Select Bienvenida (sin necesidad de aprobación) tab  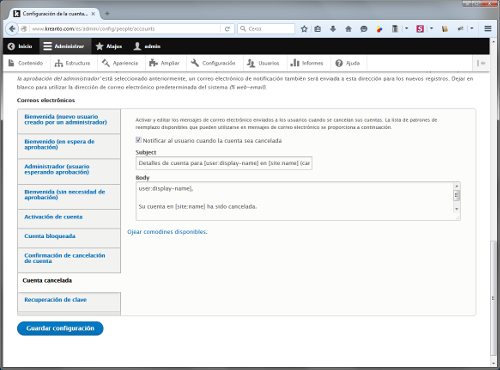[69, 197]
